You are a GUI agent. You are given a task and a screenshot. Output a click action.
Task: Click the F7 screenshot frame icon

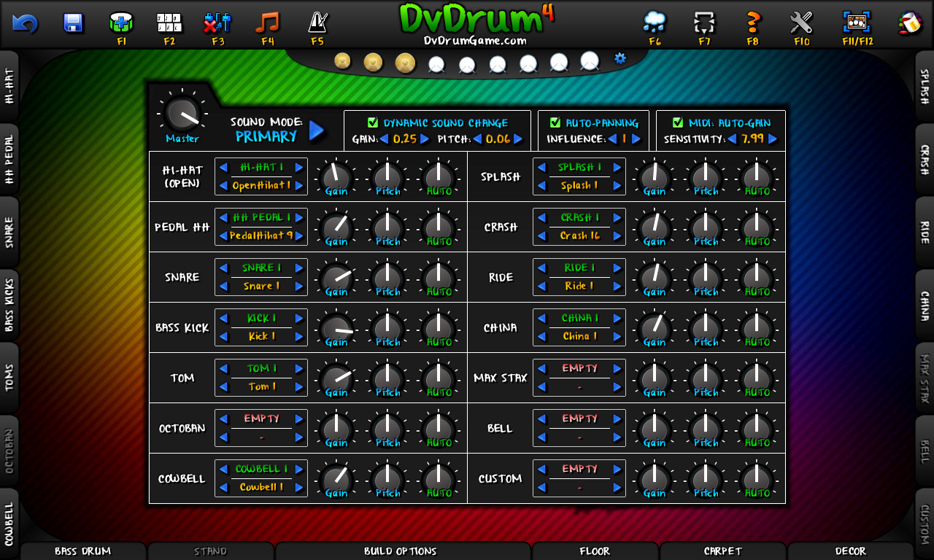(x=703, y=23)
